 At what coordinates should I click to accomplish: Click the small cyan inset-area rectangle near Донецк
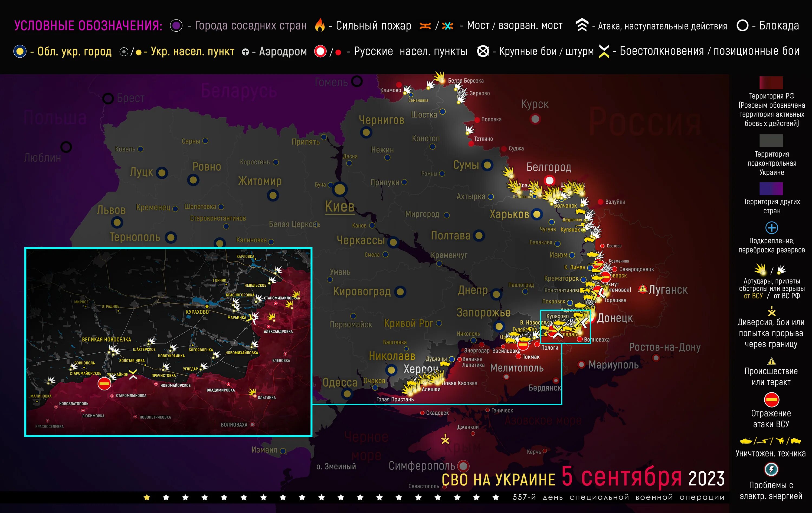tap(565, 327)
